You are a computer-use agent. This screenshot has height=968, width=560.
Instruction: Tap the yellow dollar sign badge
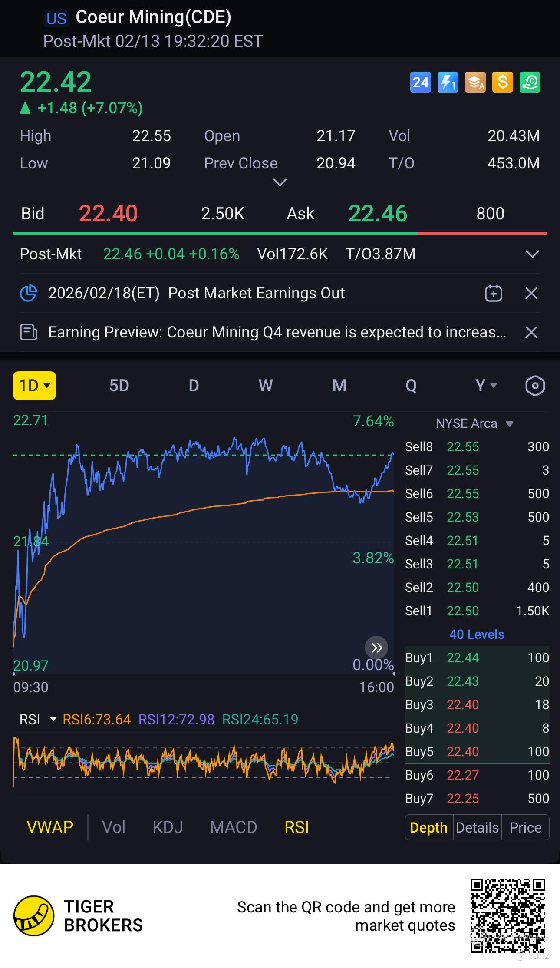click(x=502, y=82)
